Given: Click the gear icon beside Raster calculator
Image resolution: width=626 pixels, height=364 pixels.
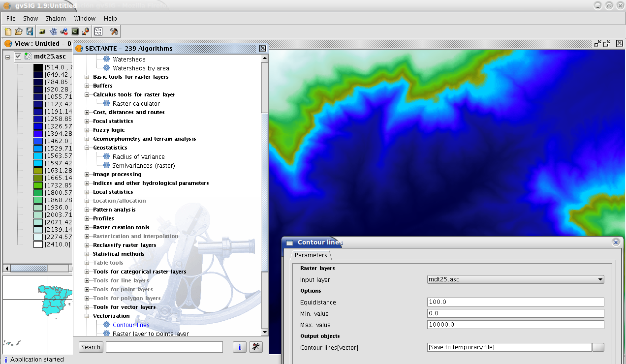Looking at the screenshot, I should click(106, 103).
